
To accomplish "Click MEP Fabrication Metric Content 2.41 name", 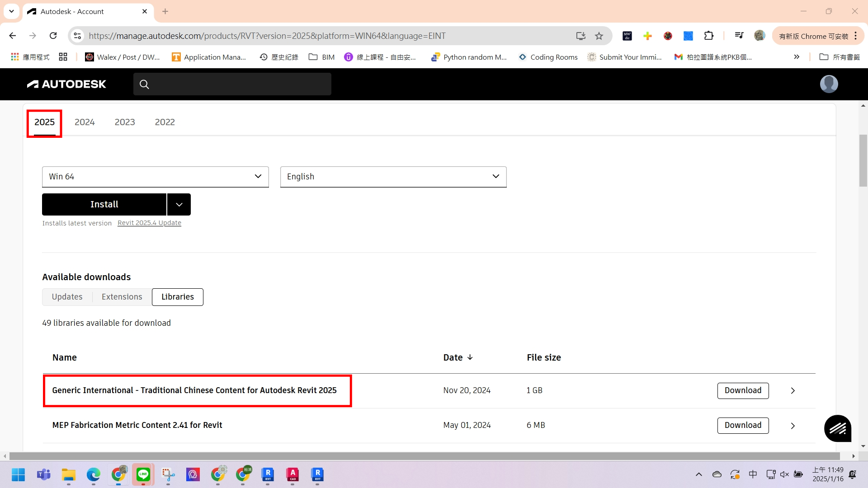I will point(137,425).
